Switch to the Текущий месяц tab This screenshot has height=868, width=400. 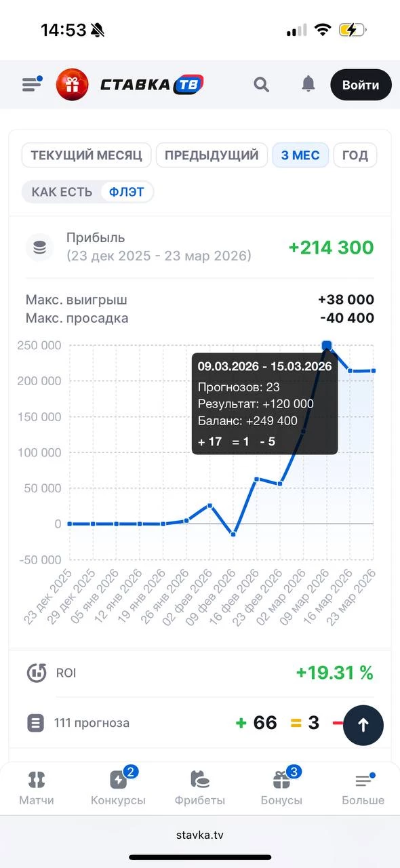click(86, 155)
